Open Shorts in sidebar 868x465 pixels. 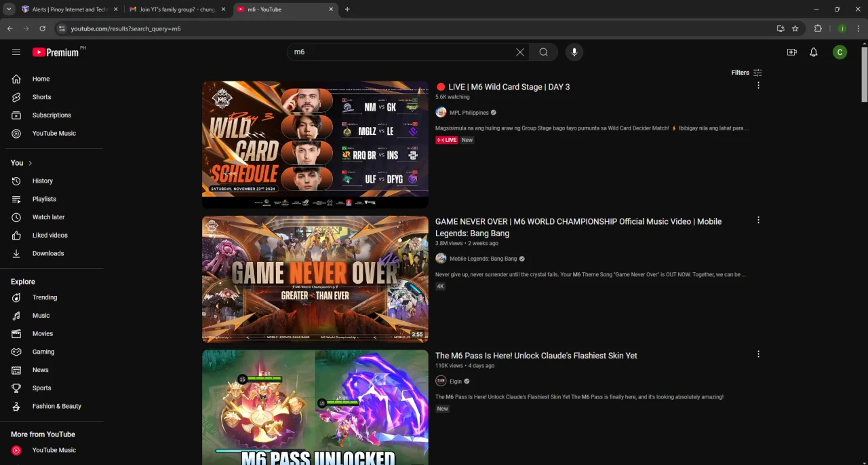pos(54,97)
